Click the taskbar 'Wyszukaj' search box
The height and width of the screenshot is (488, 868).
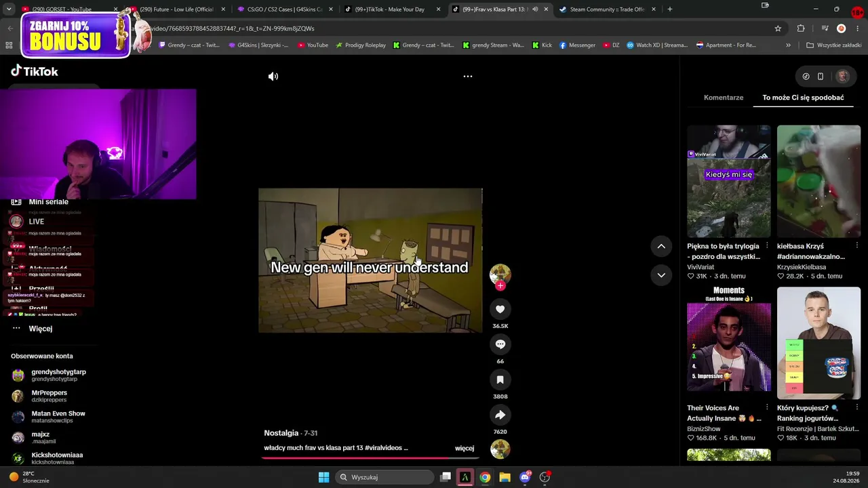[x=384, y=477]
